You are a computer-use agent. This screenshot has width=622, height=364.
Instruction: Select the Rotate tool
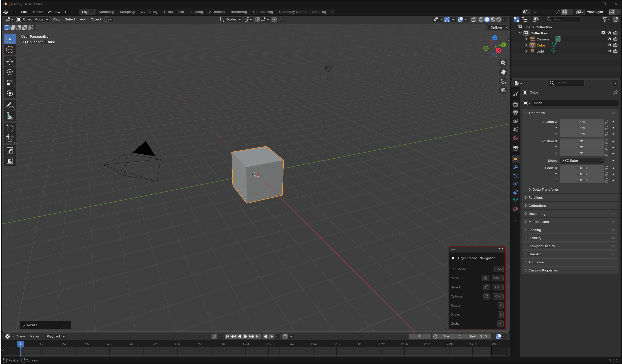10,72
